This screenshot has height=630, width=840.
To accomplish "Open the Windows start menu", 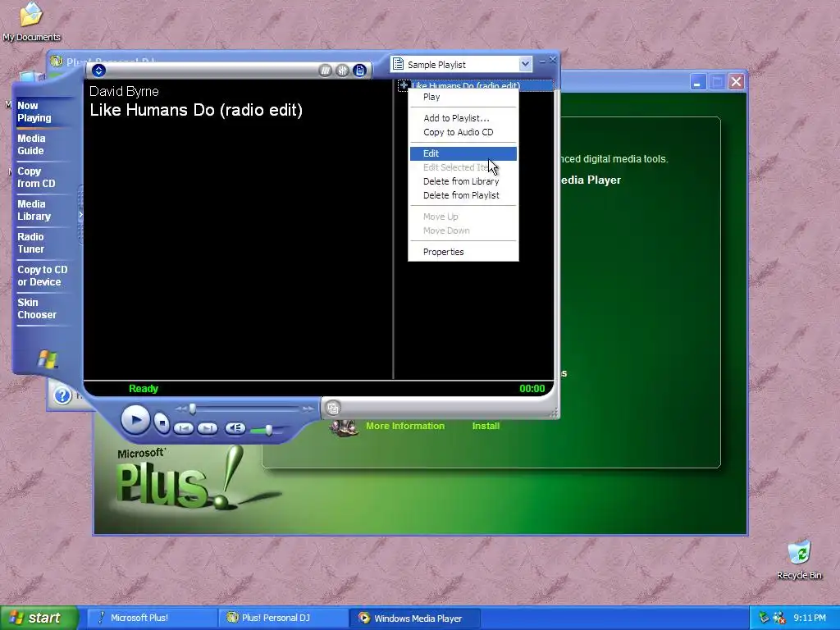I will (39, 618).
